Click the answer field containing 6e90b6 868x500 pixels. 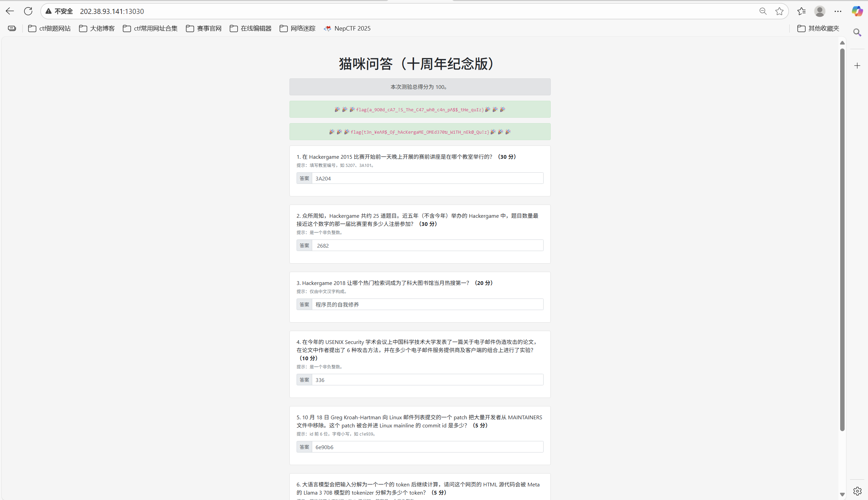tap(427, 447)
